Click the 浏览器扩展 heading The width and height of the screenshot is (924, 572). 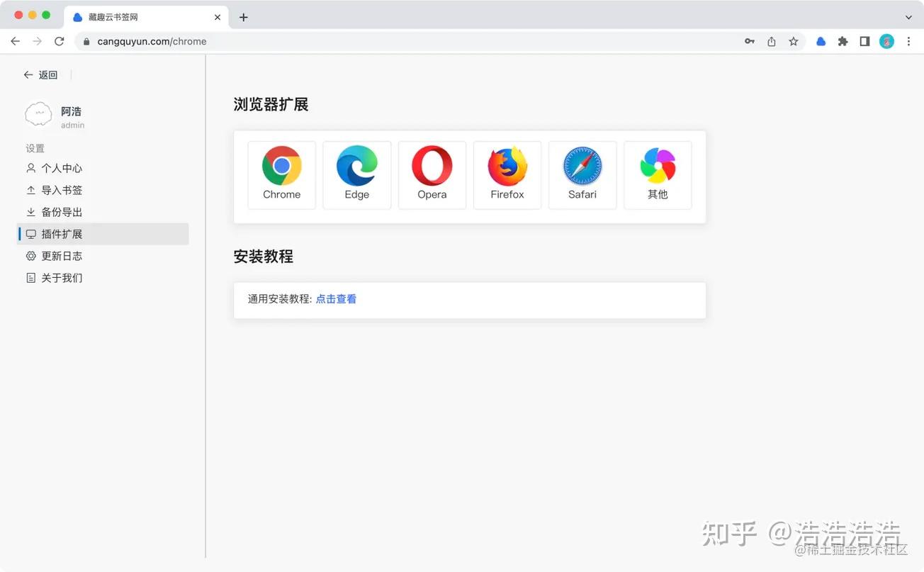271,105
